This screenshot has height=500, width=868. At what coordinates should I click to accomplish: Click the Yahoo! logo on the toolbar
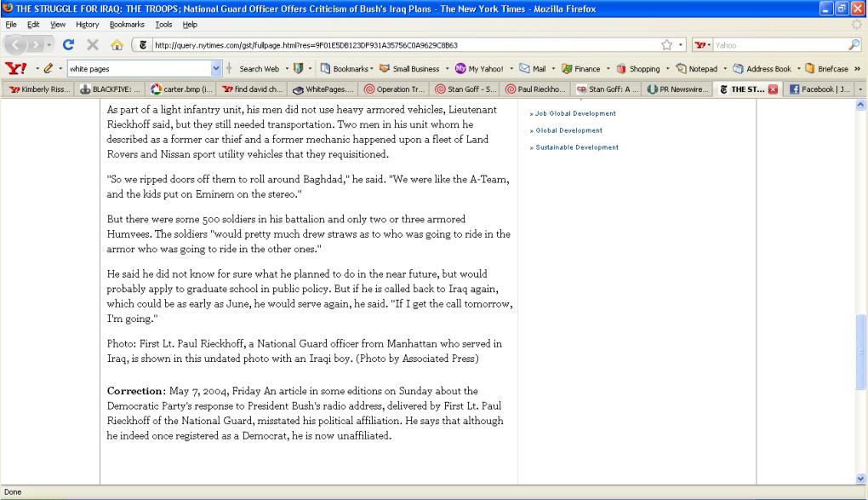(14, 69)
